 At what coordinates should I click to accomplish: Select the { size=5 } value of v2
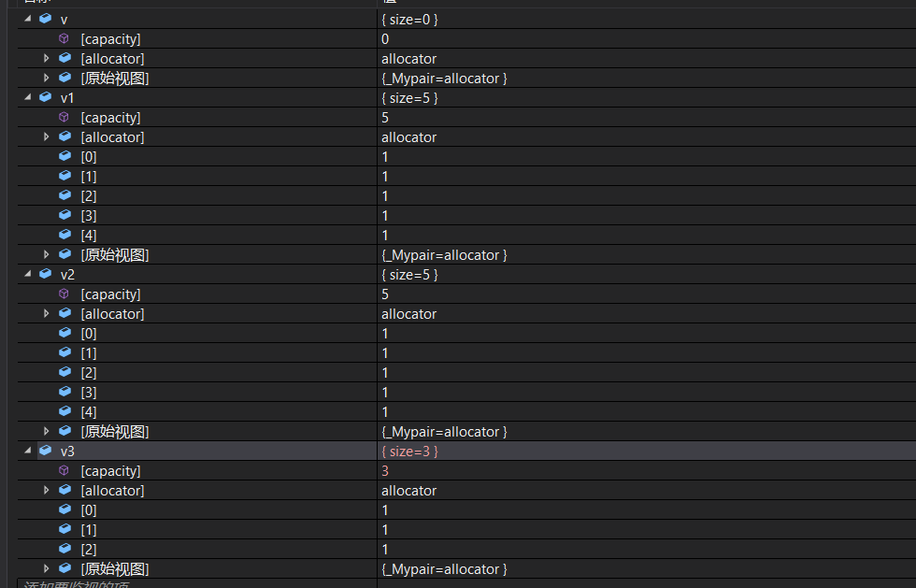click(409, 274)
